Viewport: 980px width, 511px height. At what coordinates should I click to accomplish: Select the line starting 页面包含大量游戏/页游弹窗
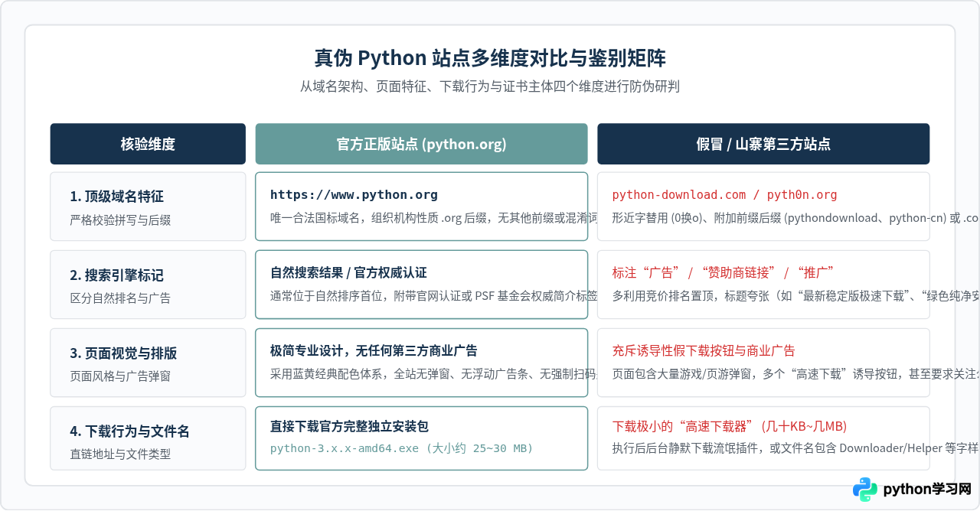(x=795, y=374)
